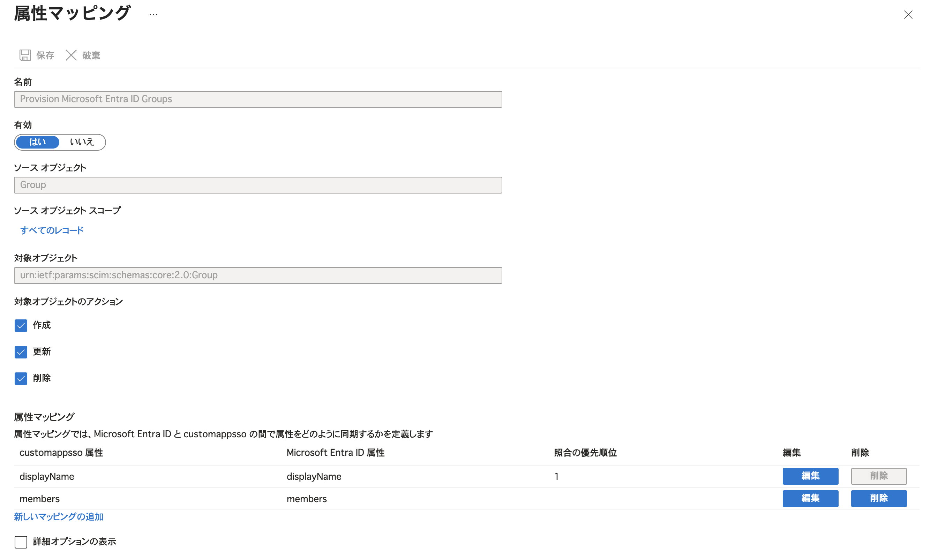Open the ellipsis more options menu
Screen dimensions: 930x560
pyautogui.click(x=153, y=15)
